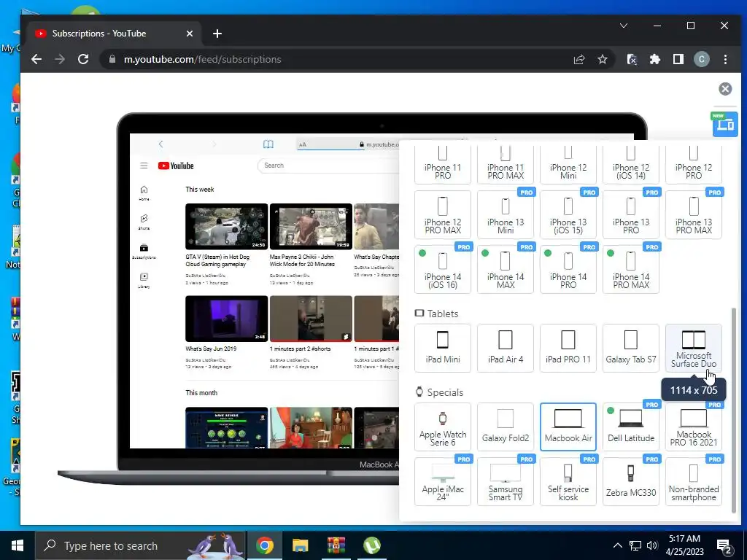This screenshot has width=747, height=560.
Task: Select iPhone 13 Mini device
Action: 506,215
